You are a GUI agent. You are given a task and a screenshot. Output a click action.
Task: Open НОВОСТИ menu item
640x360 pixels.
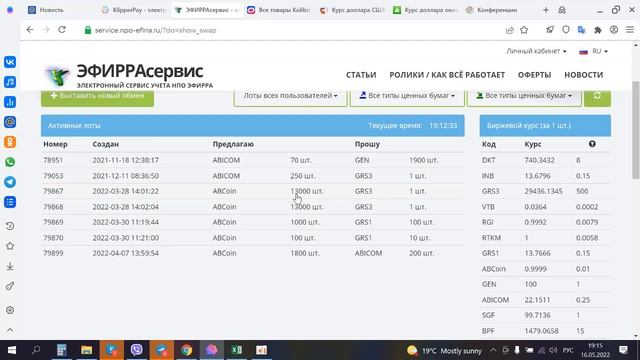[584, 75]
